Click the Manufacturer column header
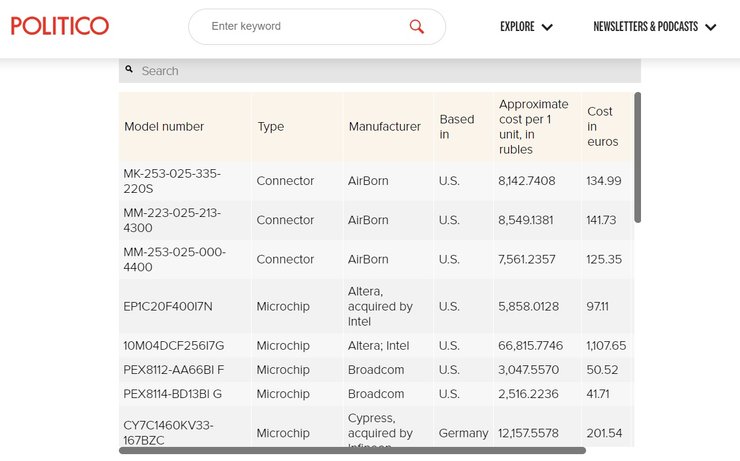This screenshot has height=461, width=740. 384,127
